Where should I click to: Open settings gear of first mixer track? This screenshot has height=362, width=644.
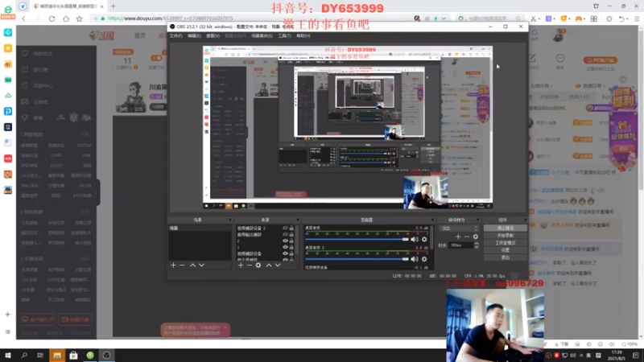(424, 239)
